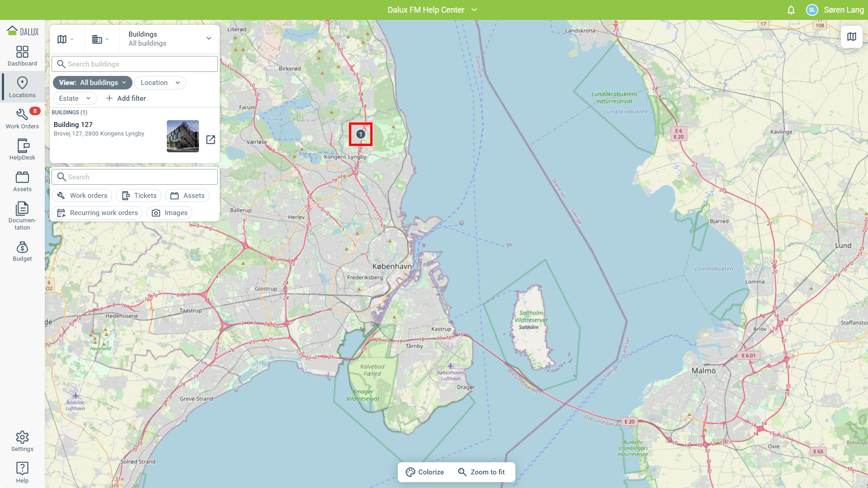
Task: Click the map layers button top right
Action: [851, 37]
